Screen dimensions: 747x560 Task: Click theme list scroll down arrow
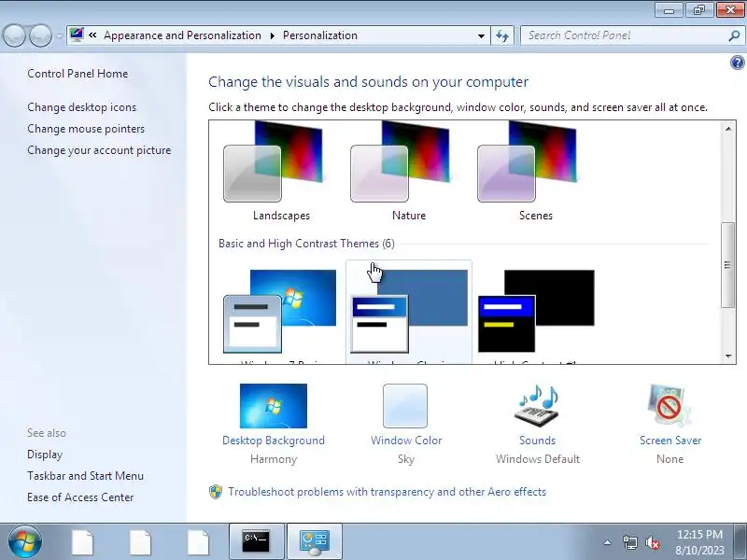(728, 356)
